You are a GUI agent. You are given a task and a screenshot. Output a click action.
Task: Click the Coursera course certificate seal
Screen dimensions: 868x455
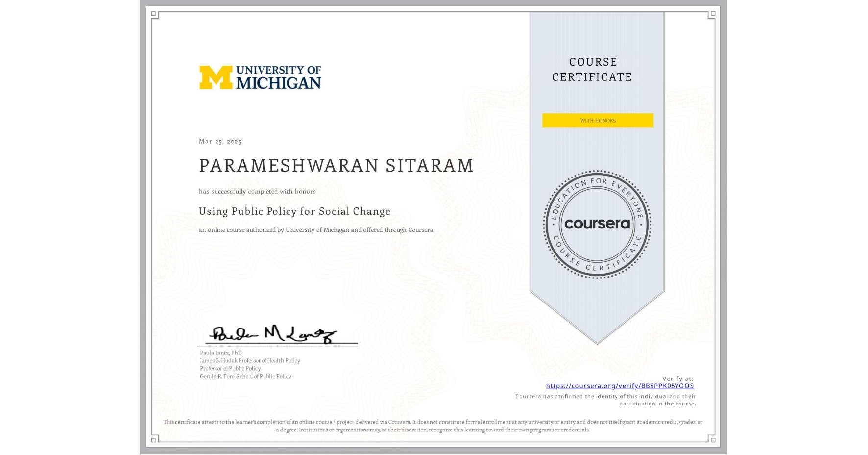point(597,225)
